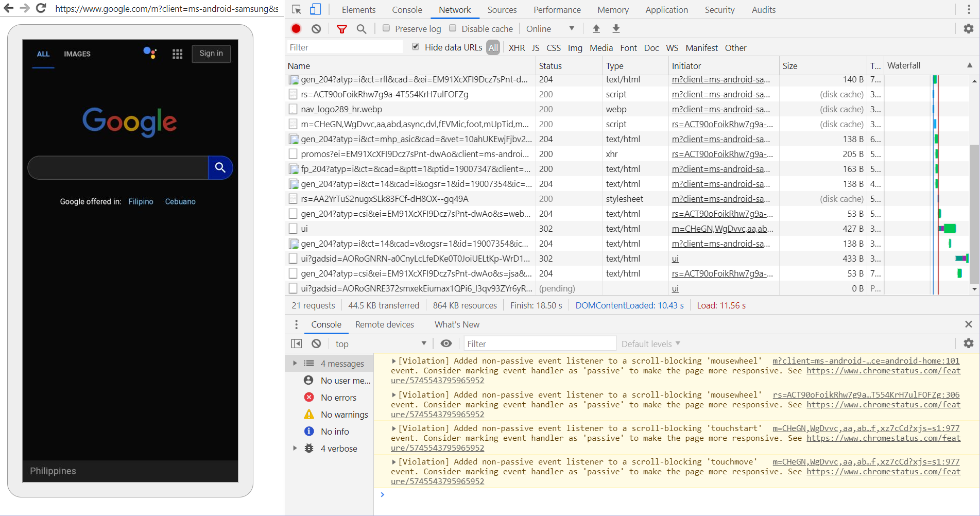The height and width of the screenshot is (516, 980).
Task: Enable the Preserve log checkbox
Action: point(386,28)
